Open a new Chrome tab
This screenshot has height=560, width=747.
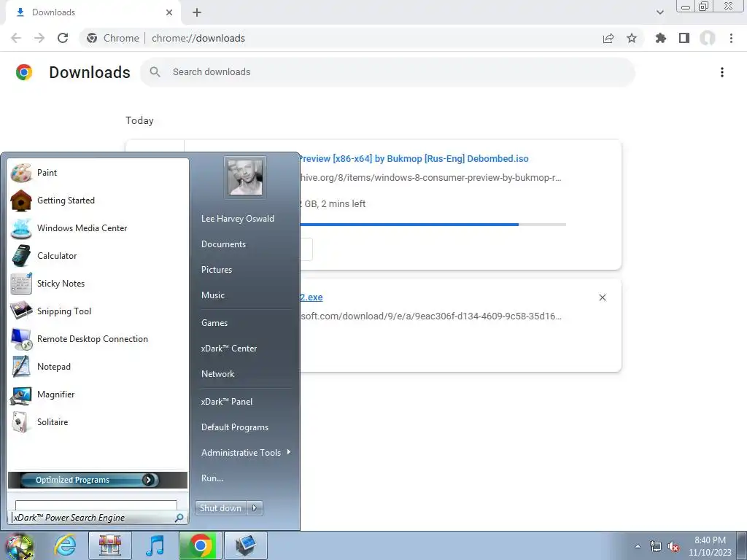(x=197, y=12)
